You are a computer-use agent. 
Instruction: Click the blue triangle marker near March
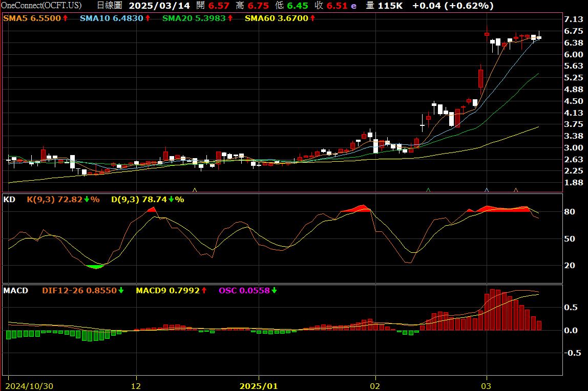click(x=487, y=190)
